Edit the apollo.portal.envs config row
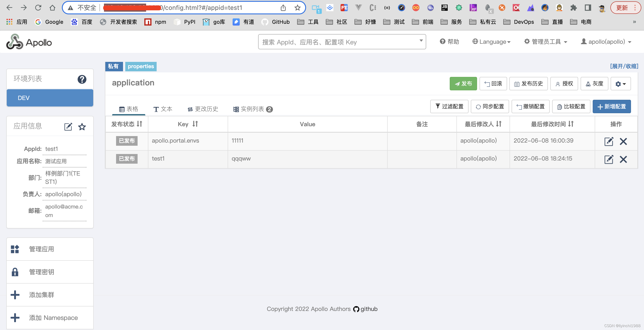 coord(609,141)
